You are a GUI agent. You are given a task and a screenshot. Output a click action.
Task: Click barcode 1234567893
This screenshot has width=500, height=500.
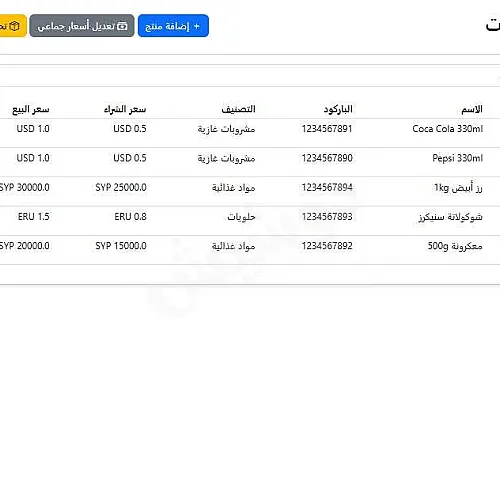click(327, 217)
